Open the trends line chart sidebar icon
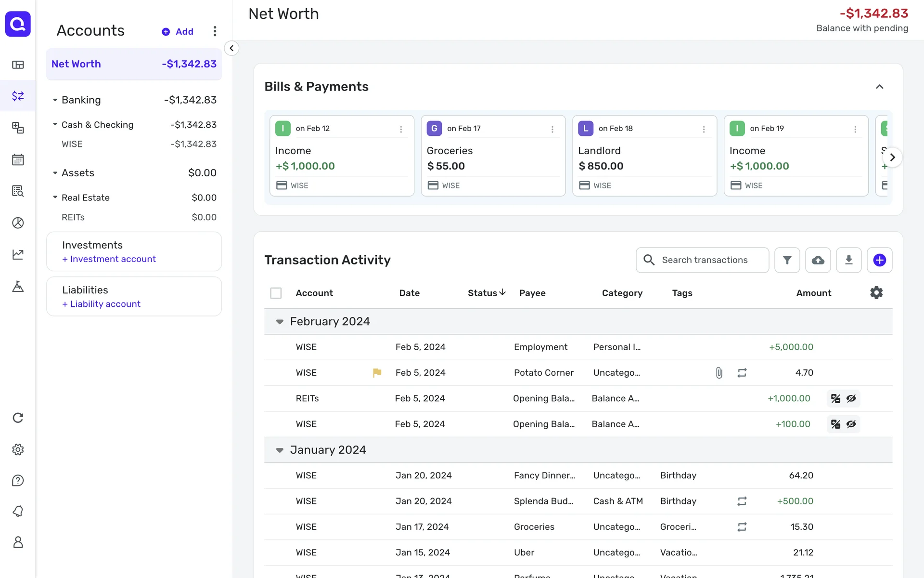 [18, 254]
